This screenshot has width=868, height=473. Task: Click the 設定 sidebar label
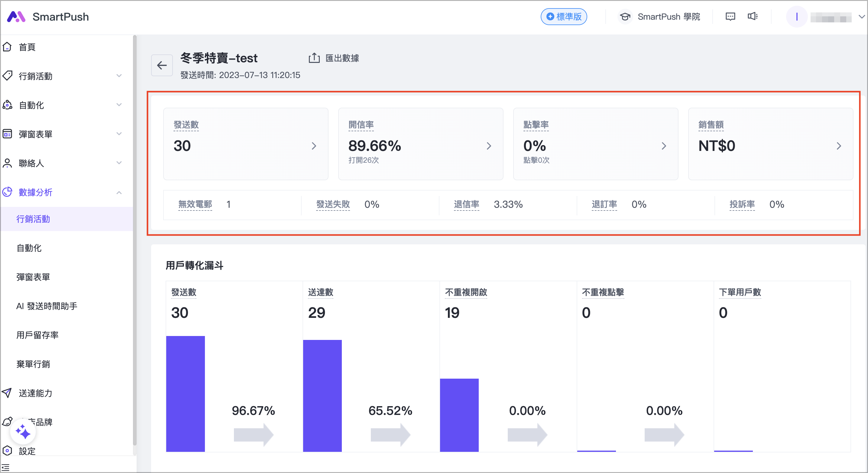(x=27, y=451)
